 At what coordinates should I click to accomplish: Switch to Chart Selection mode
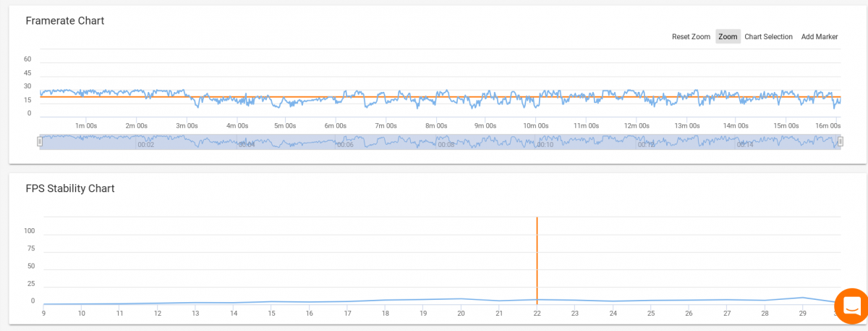click(768, 37)
